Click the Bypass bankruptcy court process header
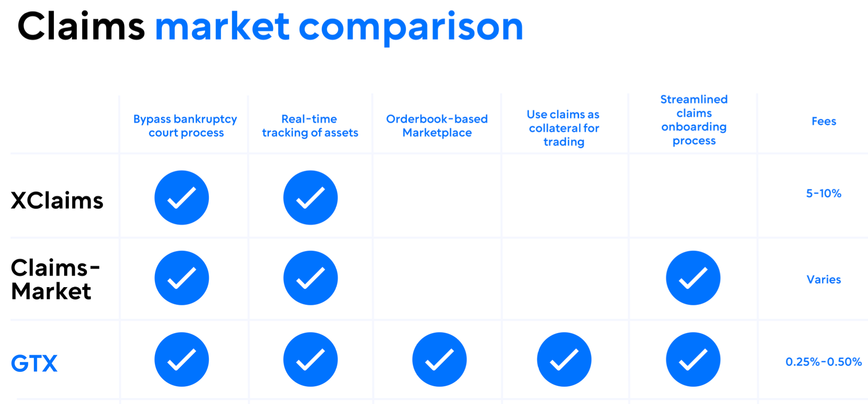868x404 pixels. [185, 126]
